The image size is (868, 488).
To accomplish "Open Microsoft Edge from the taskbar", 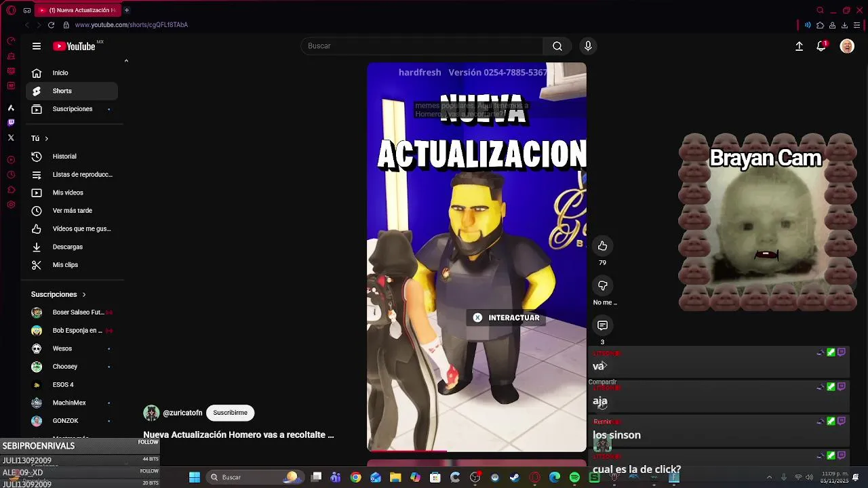I will click(x=555, y=477).
